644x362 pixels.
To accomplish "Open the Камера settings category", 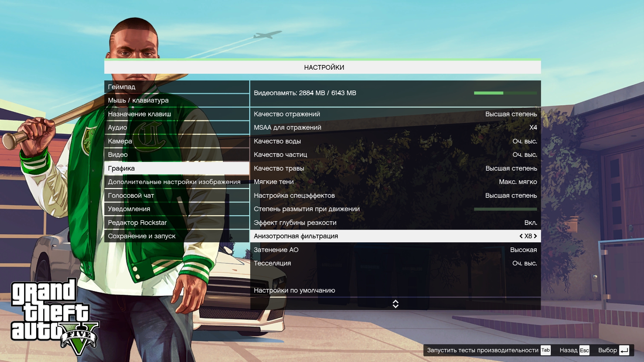I will 177,141.
